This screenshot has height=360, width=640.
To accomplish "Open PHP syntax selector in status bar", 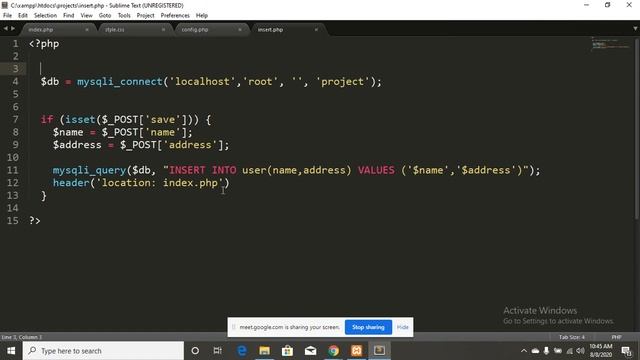I will point(616,337).
